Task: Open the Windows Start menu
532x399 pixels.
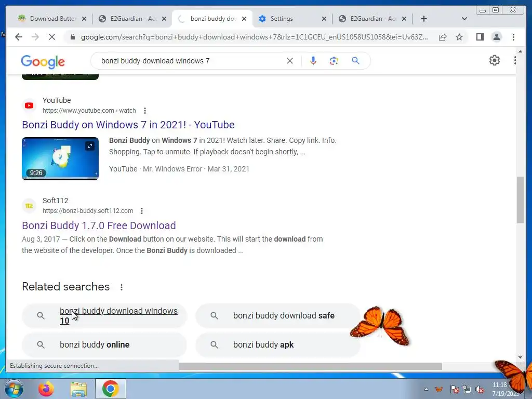Action: (x=14, y=389)
